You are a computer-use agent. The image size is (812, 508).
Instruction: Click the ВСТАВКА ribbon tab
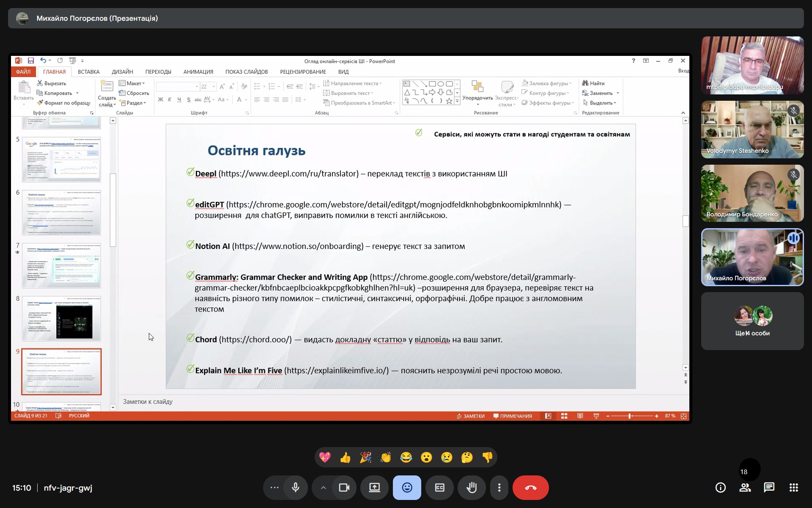88,72
